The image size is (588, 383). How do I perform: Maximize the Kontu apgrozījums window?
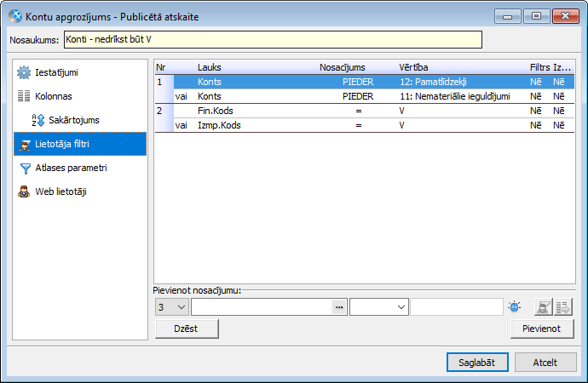[536, 16]
